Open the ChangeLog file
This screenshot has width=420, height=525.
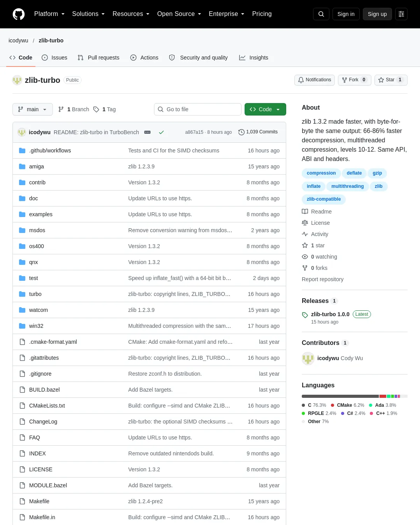[43, 422]
